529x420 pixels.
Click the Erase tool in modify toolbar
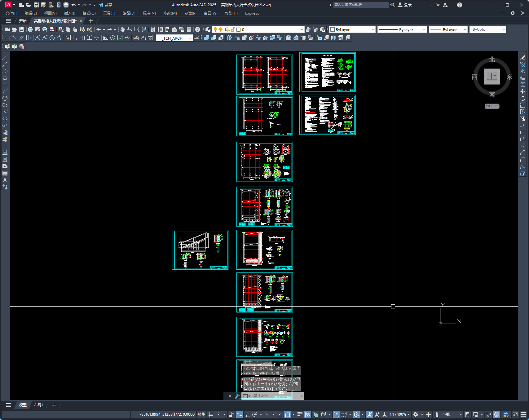[523, 57]
